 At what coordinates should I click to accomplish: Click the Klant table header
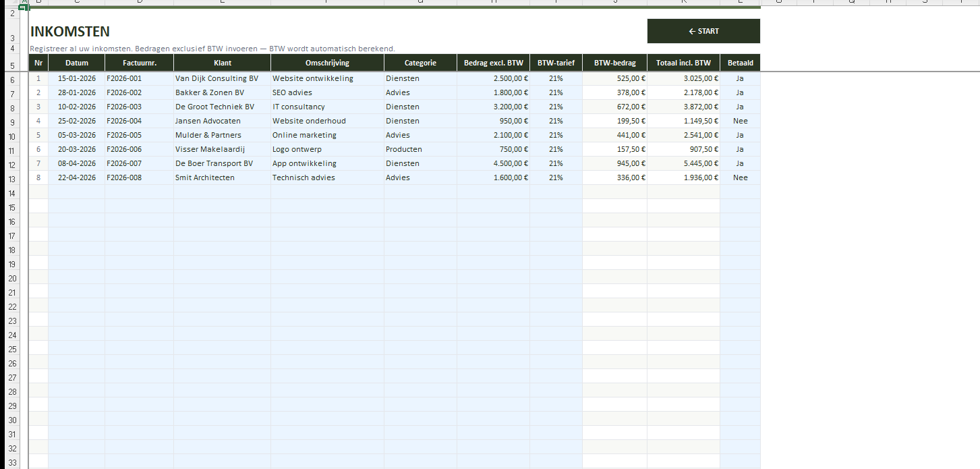[222, 63]
